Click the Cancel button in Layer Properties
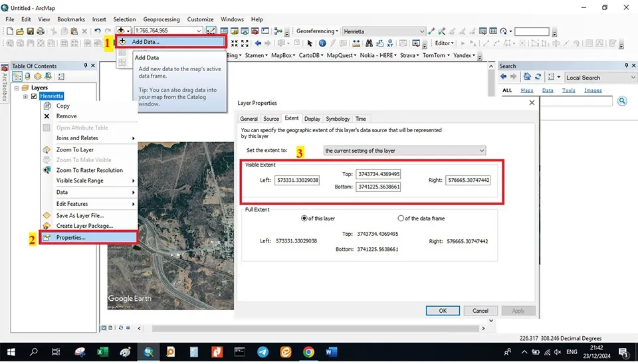 click(480, 310)
